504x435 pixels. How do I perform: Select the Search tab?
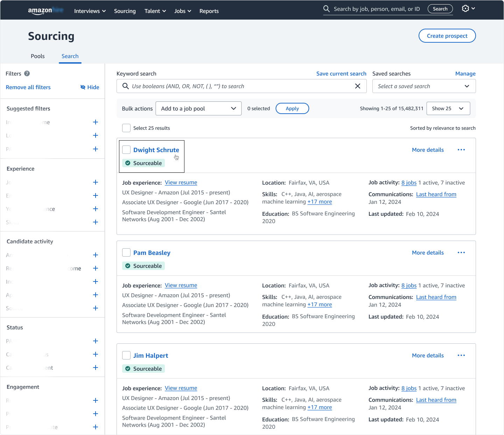(x=70, y=56)
